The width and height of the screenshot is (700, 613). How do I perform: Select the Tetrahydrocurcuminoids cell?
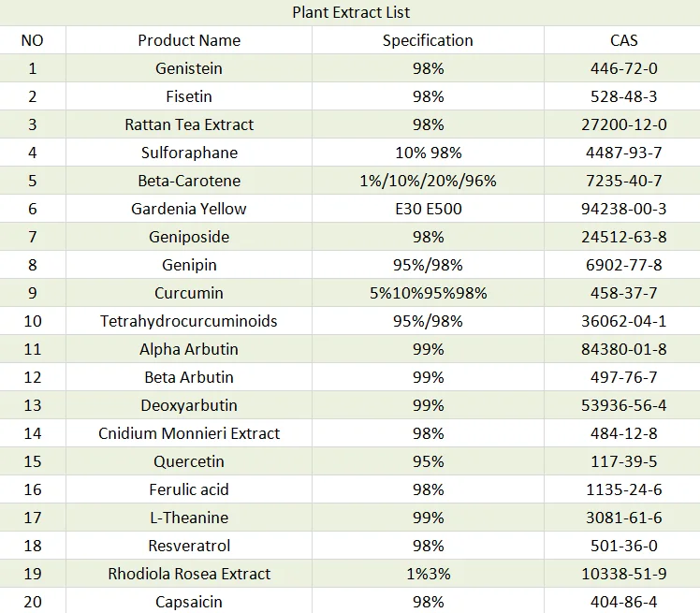pyautogui.click(x=189, y=321)
